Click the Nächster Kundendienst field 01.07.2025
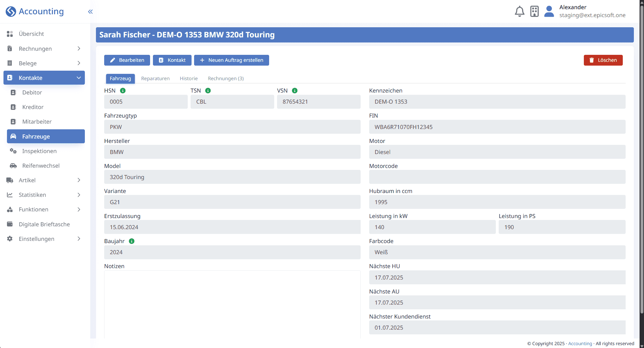The image size is (644, 348). (497, 327)
